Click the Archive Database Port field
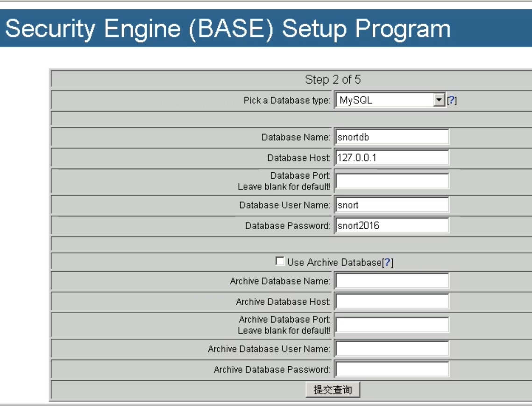The height and width of the screenshot is (406, 532). (x=392, y=325)
